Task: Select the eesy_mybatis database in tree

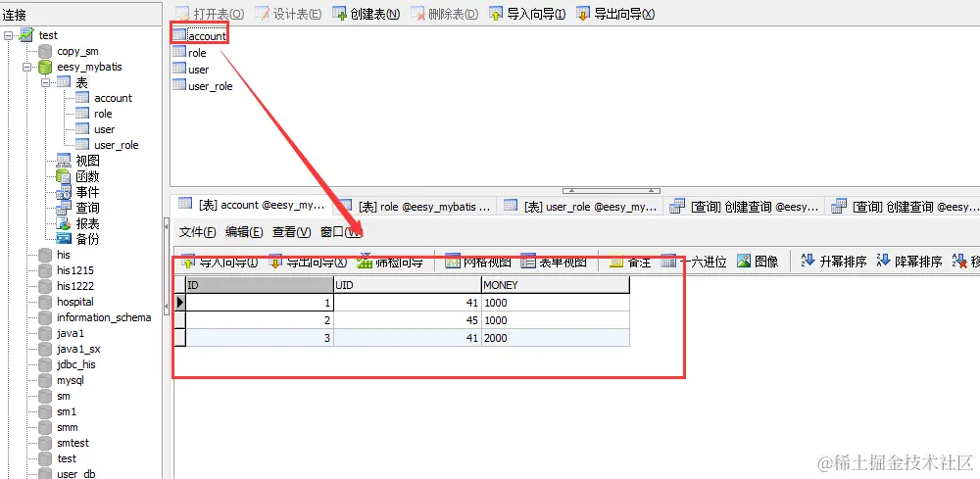Action: 80,67
